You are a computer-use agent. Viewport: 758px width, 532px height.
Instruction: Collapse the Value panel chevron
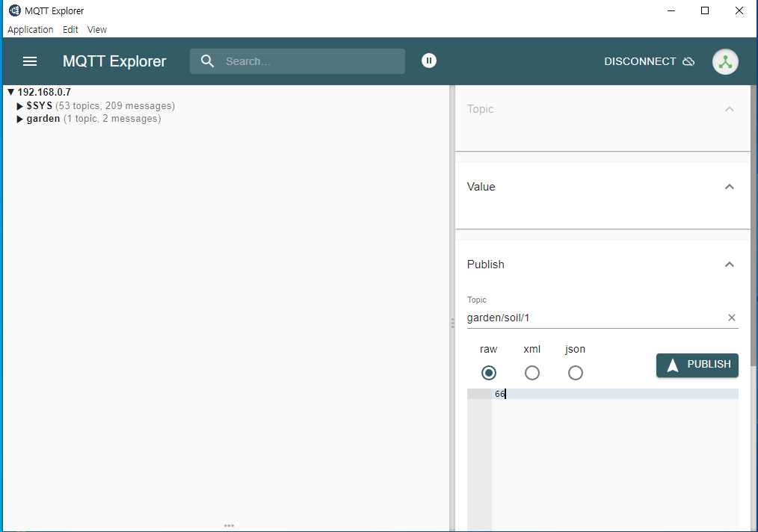click(730, 187)
